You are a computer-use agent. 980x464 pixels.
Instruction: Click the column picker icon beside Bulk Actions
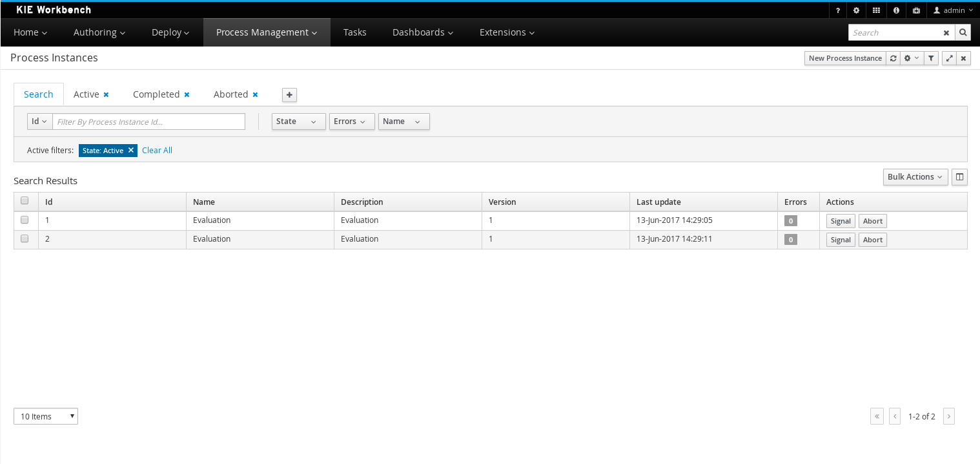point(959,177)
